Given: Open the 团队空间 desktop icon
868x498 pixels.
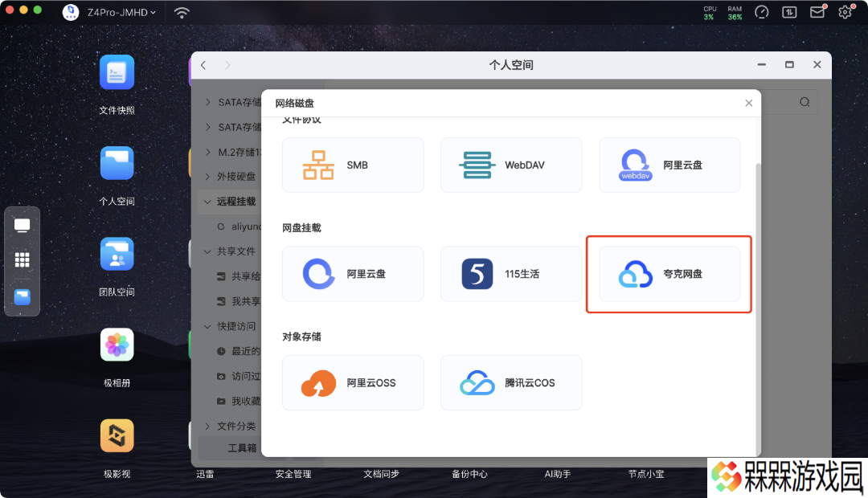Looking at the screenshot, I should tap(117, 254).
